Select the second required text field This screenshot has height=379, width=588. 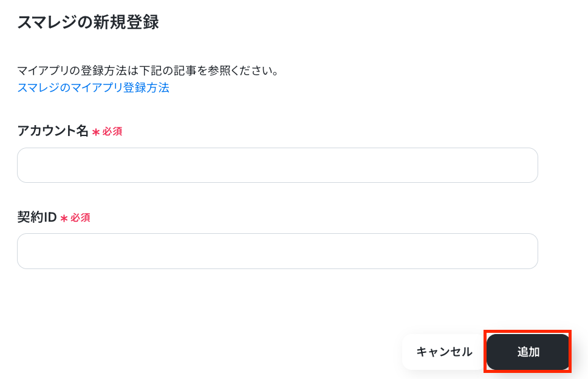[277, 251]
